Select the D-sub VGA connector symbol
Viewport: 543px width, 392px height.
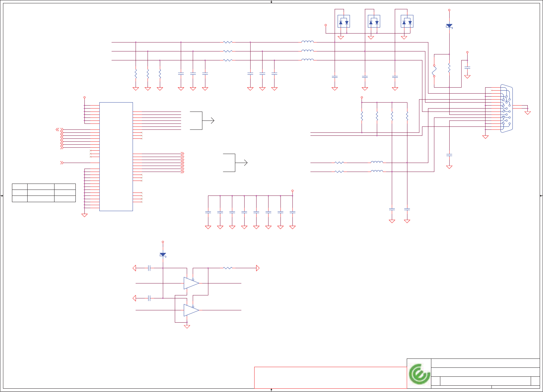(506, 109)
